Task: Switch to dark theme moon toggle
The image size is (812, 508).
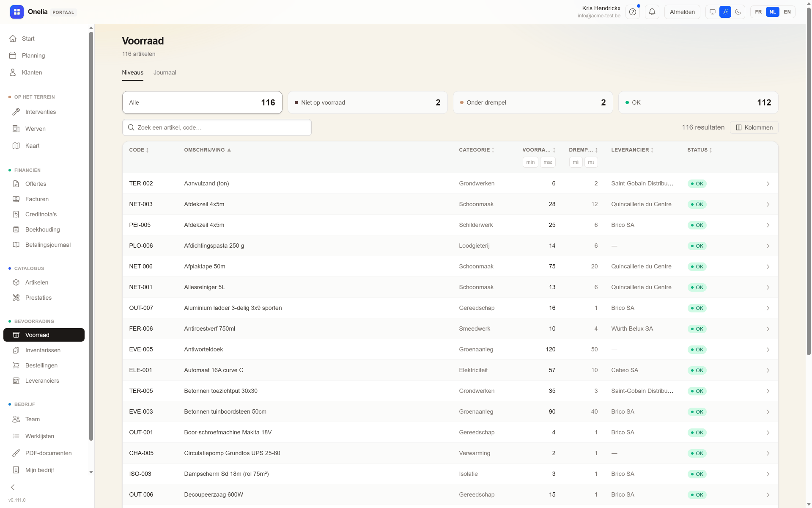Action: (738, 12)
